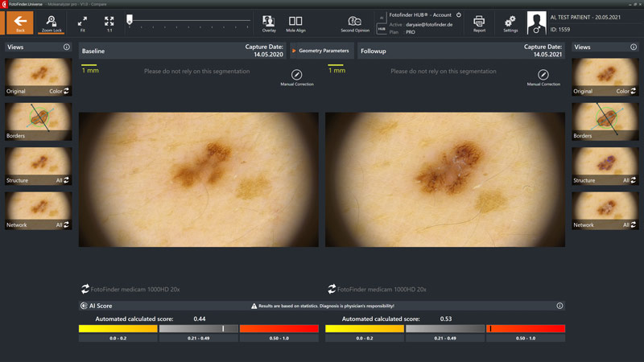Cycle the right Network All switch icon
This screenshot has width=644, height=362.
(633, 224)
